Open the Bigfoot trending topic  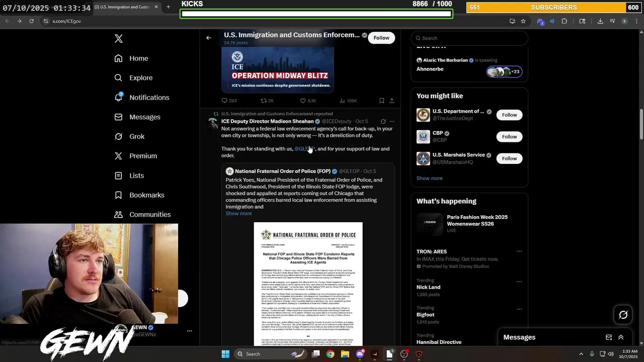tap(425, 315)
